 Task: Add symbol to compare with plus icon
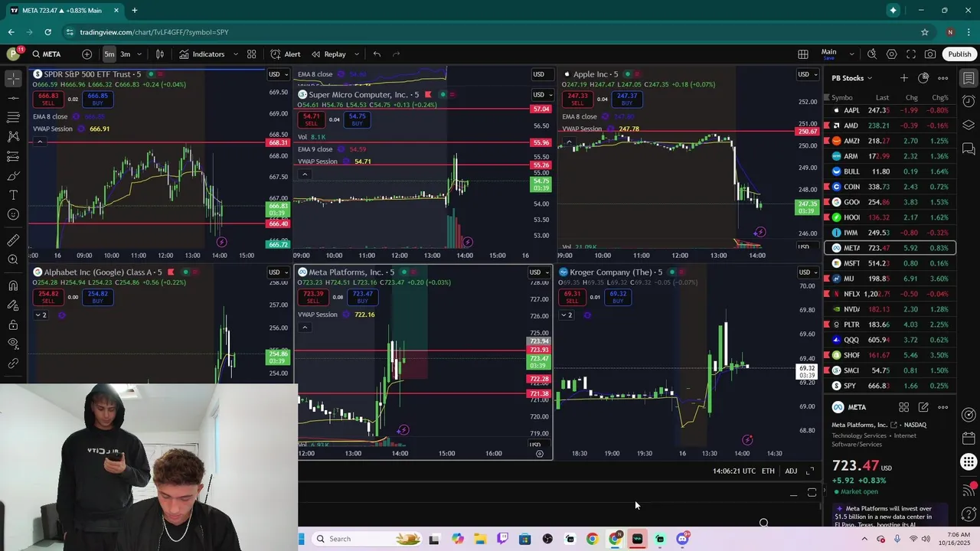pyautogui.click(x=87, y=54)
